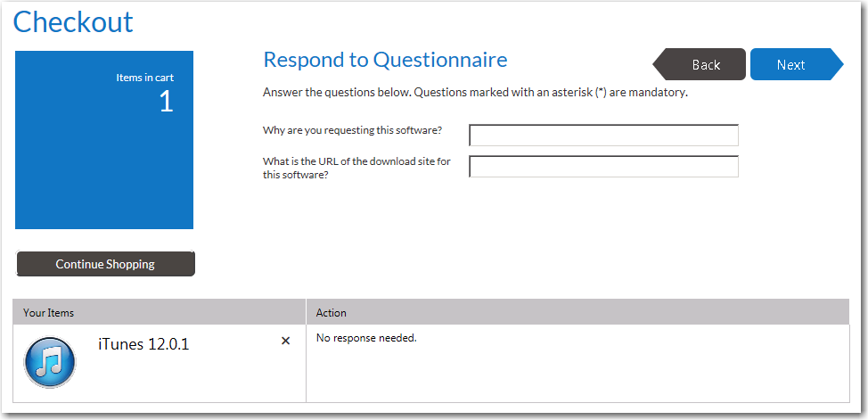Focus the software request reason field
The height and width of the screenshot is (420, 868).
coord(603,135)
